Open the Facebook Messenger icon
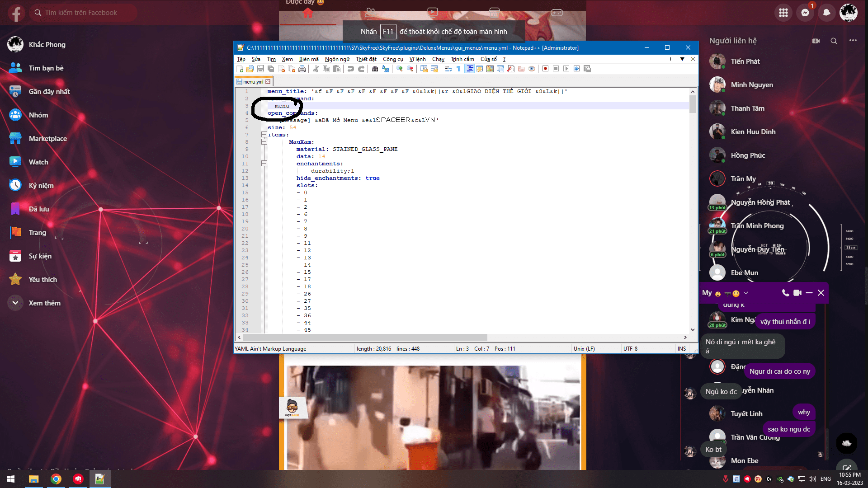 coord(805,13)
